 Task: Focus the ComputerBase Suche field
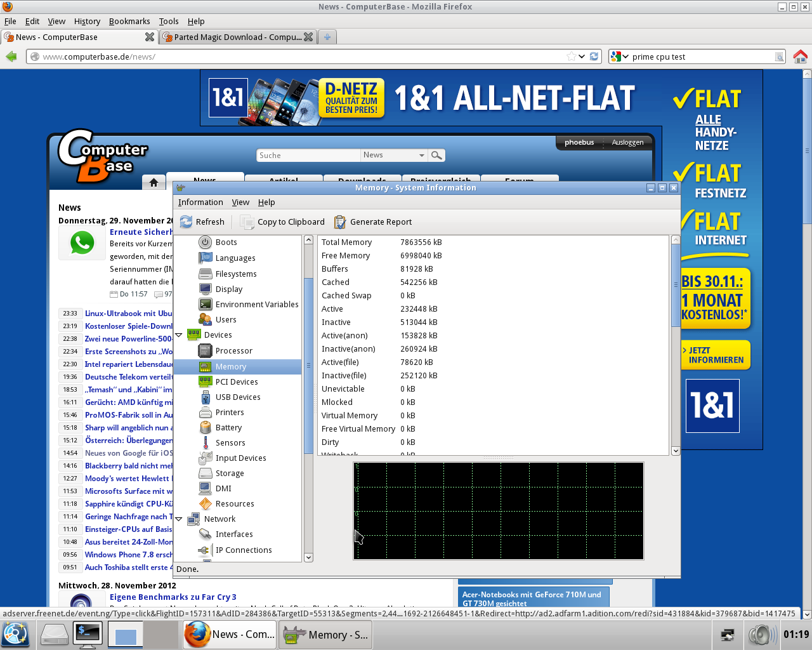tap(308, 155)
